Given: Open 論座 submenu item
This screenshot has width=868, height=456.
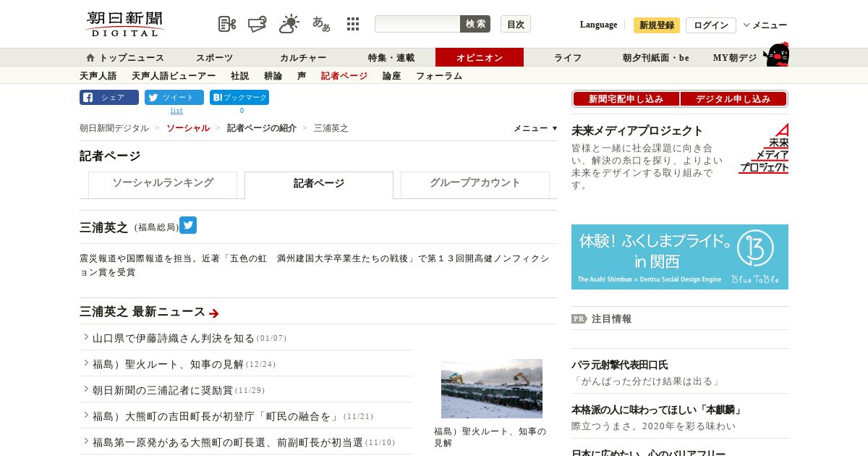Looking at the screenshot, I should coord(392,76).
